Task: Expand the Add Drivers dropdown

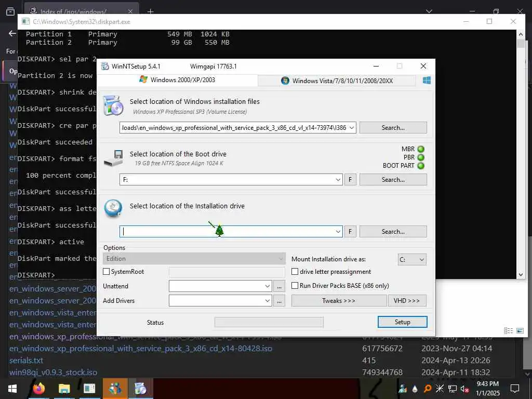Action: coord(268,301)
